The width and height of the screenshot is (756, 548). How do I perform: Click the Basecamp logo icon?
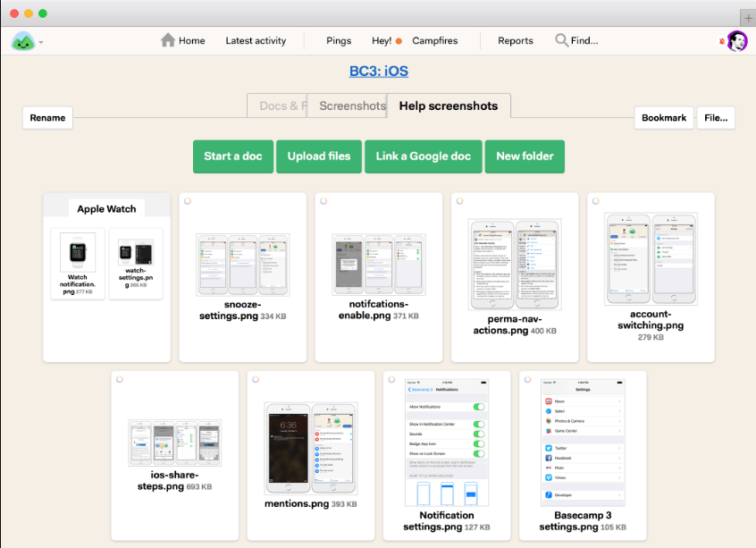[23, 41]
